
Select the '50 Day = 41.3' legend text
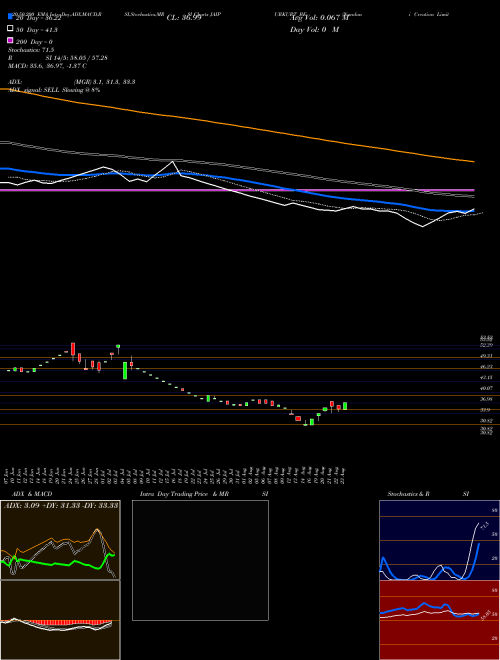[x=37, y=30]
